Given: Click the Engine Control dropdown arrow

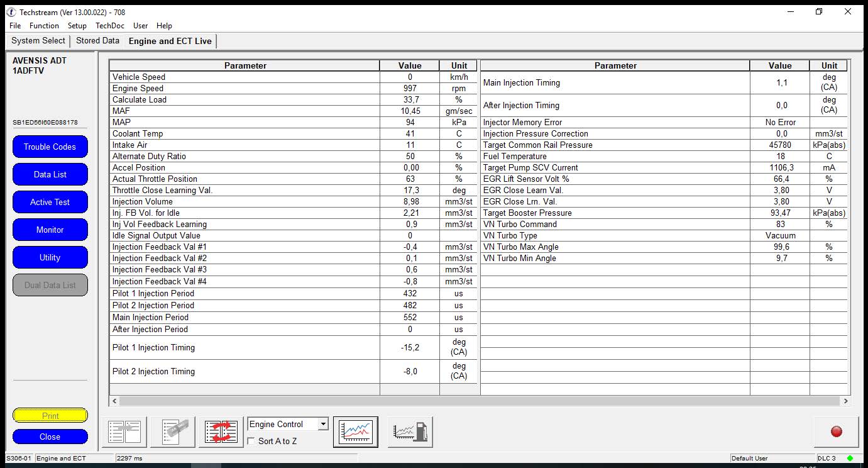Looking at the screenshot, I should click(x=323, y=424).
